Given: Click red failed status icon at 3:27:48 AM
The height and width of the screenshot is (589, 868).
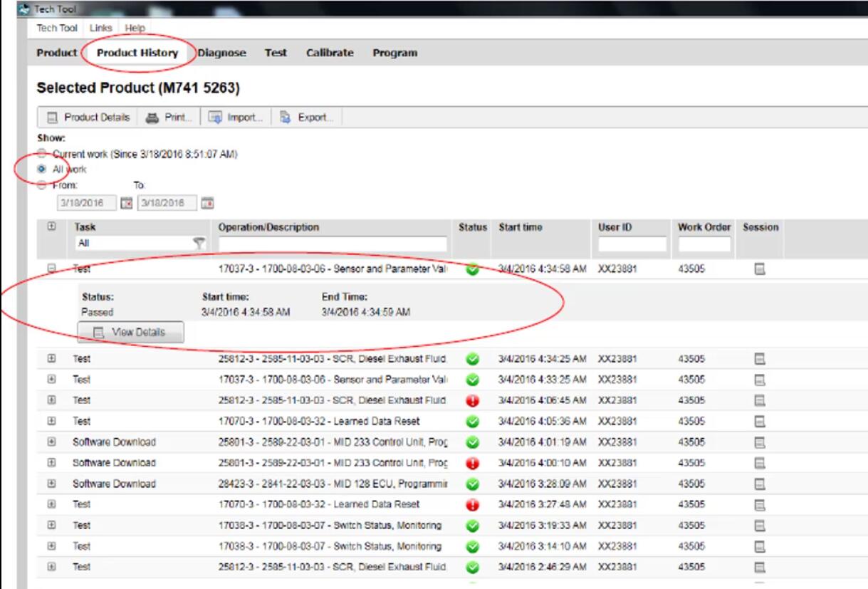Looking at the screenshot, I should tap(472, 505).
